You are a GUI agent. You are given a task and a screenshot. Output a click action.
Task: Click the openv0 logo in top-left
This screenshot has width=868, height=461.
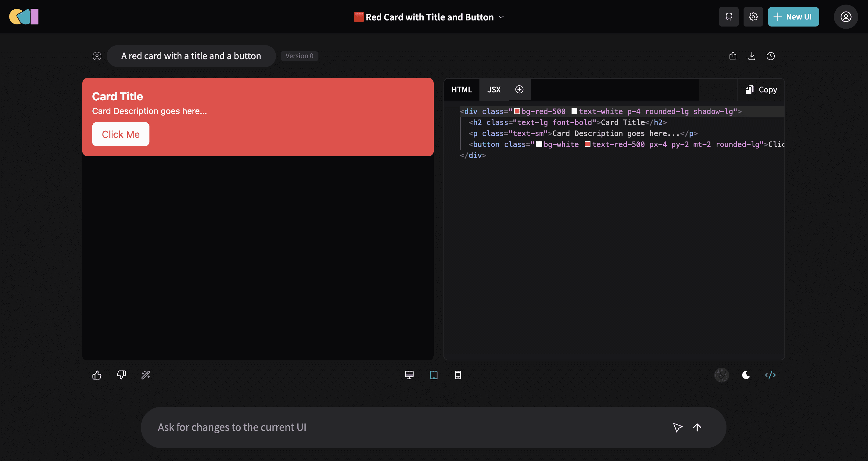[23, 16]
